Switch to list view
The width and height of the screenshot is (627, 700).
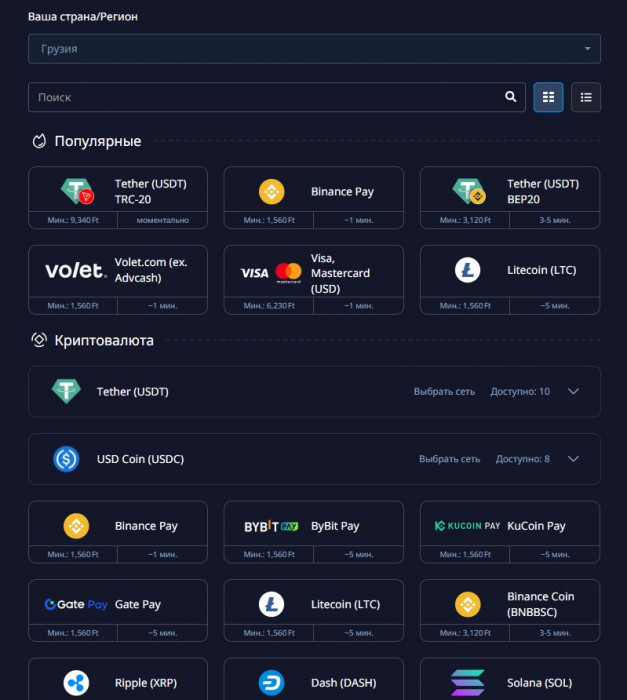click(585, 97)
